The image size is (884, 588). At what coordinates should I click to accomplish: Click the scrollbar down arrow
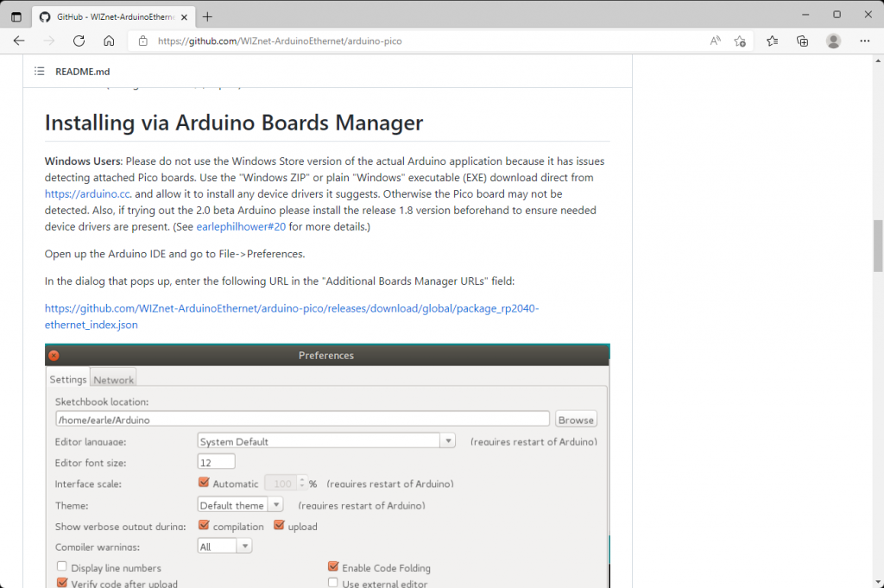[878, 582]
